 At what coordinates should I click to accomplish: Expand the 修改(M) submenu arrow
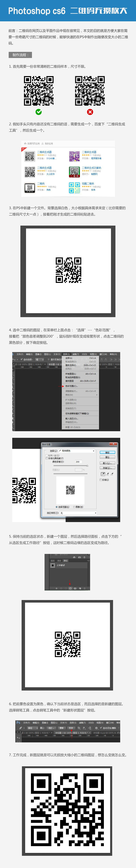(97, 395)
